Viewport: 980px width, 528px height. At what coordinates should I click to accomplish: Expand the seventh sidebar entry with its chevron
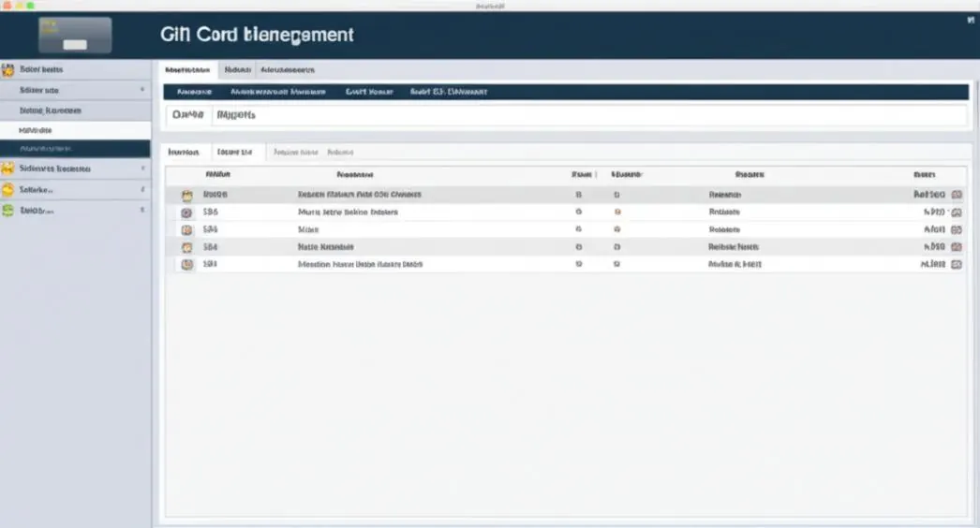(142, 189)
